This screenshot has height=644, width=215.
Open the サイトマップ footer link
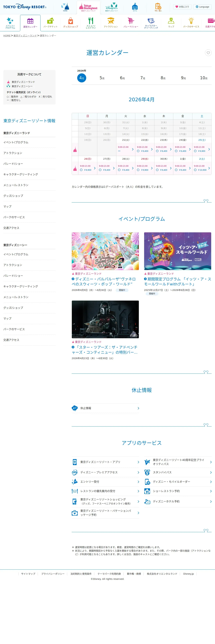pyautogui.click(x=28, y=574)
